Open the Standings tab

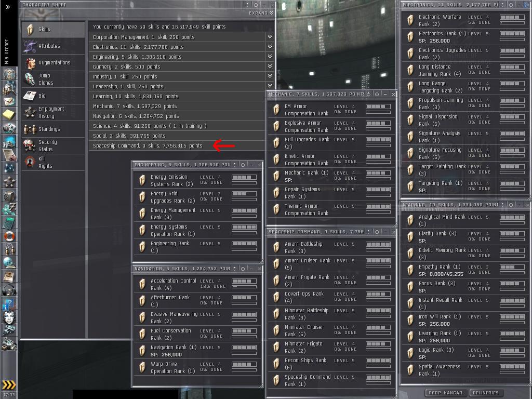pos(54,129)
